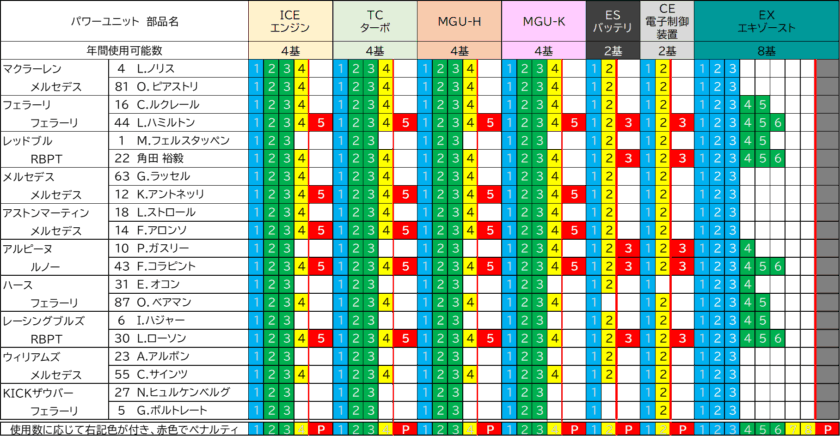This screenshot has height=436, width=840.
Task: Select the MGU-H column header
Action: click(x=460, y=21)
